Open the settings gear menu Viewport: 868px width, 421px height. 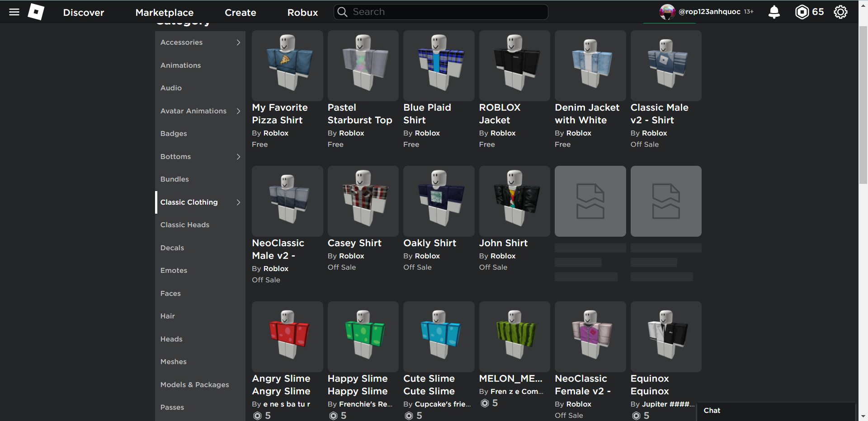[x=840, y=12]
